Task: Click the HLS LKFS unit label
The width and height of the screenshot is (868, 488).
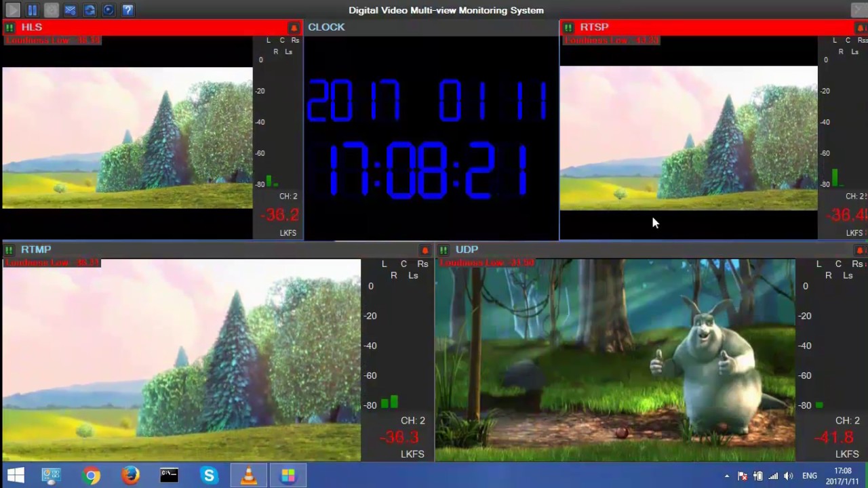Action: point(288,233)
